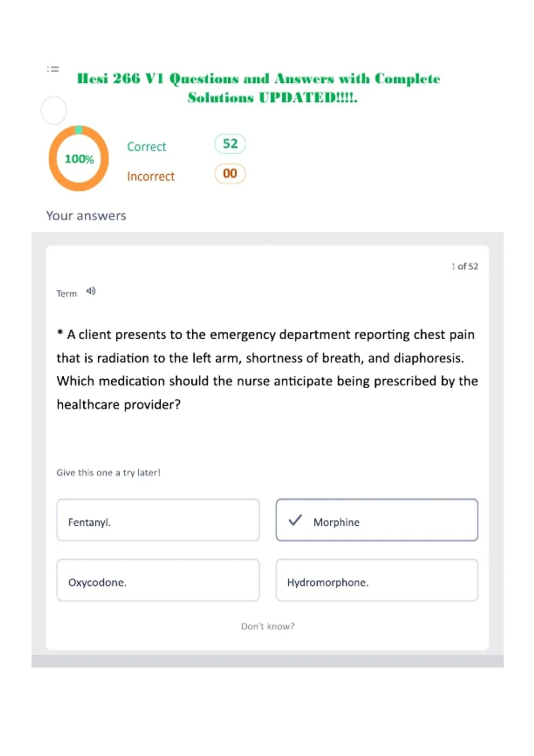Click the Incorrect count badge showing 00

230,173
